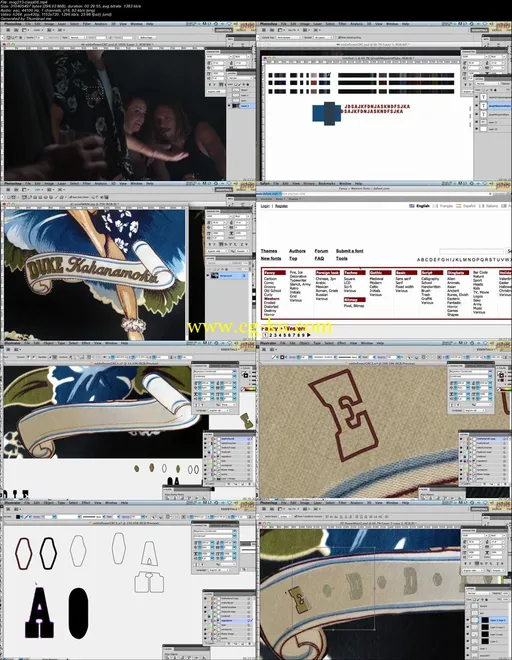512x660 pixels.
Task: Click the Tools link on dafont
Action: tap(341, 258)
